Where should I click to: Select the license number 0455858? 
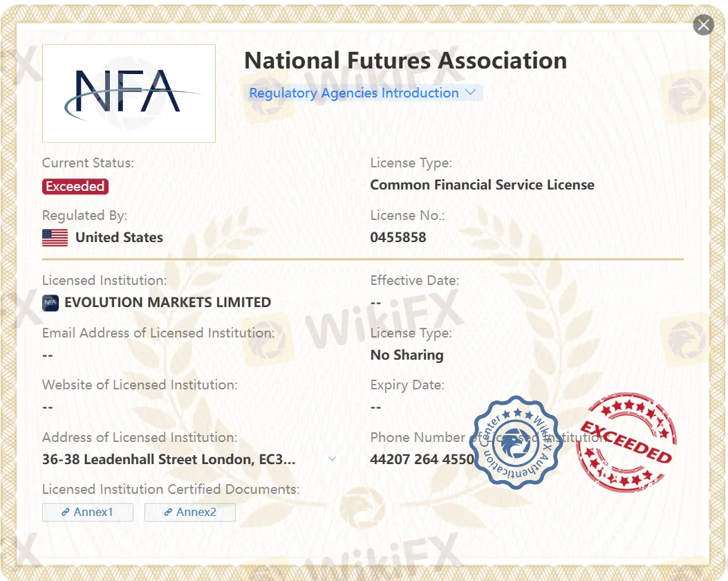[399, 237]
